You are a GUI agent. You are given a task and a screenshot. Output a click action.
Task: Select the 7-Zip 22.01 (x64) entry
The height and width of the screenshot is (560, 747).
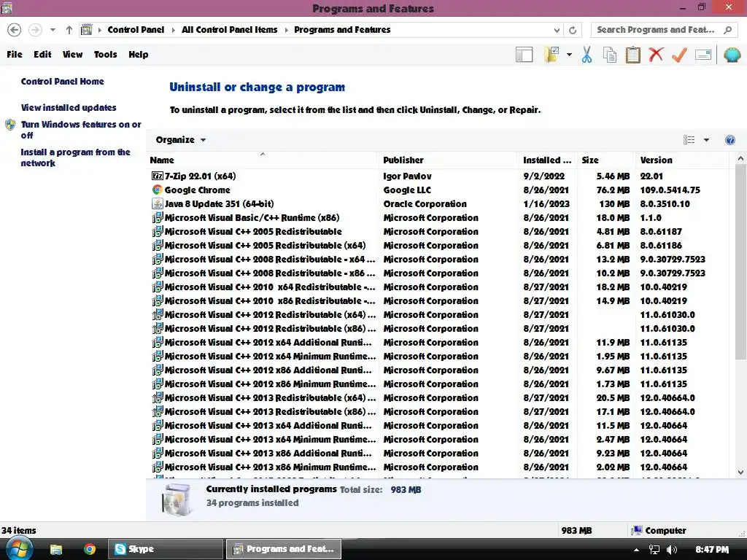[x=438, y=176]
